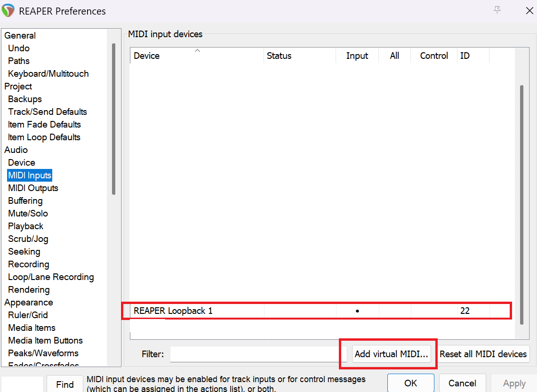This screenshot has height=392, width=537.
Task: Select the Project category
Action: [18, 86]
